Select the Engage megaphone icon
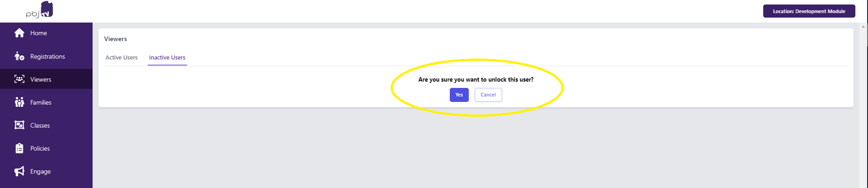 coord(19,171)
